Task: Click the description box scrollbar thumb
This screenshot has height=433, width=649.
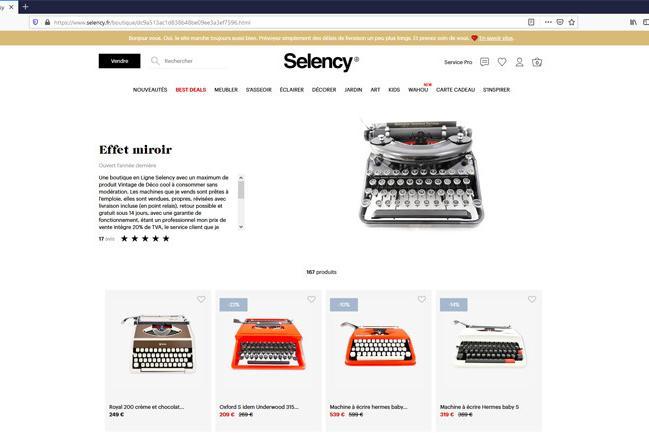Action: (x=241, y=190)
